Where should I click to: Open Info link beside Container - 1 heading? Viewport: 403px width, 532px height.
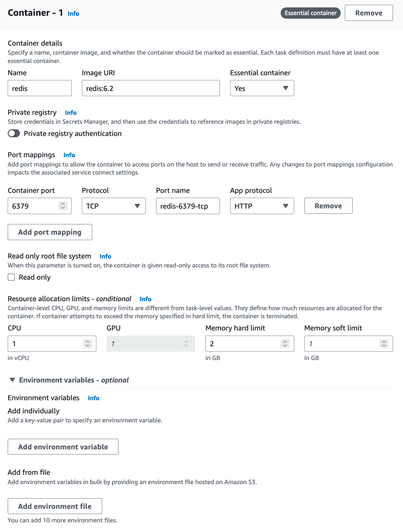click(73, 14)
